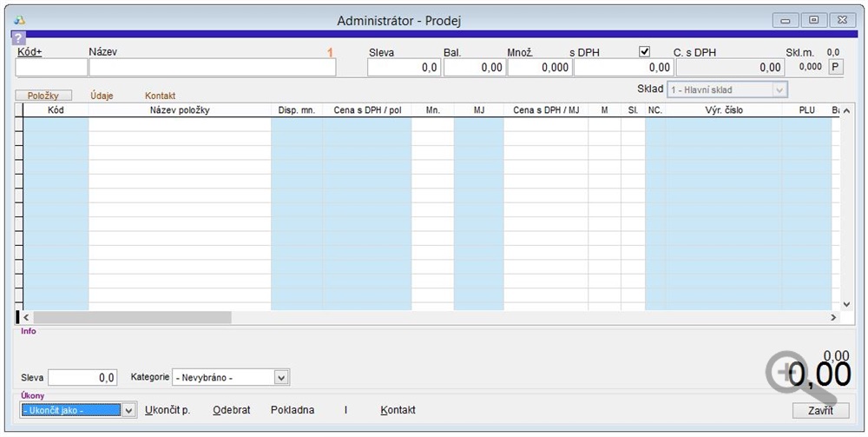Click the I action in Úkony

(346, 410)
